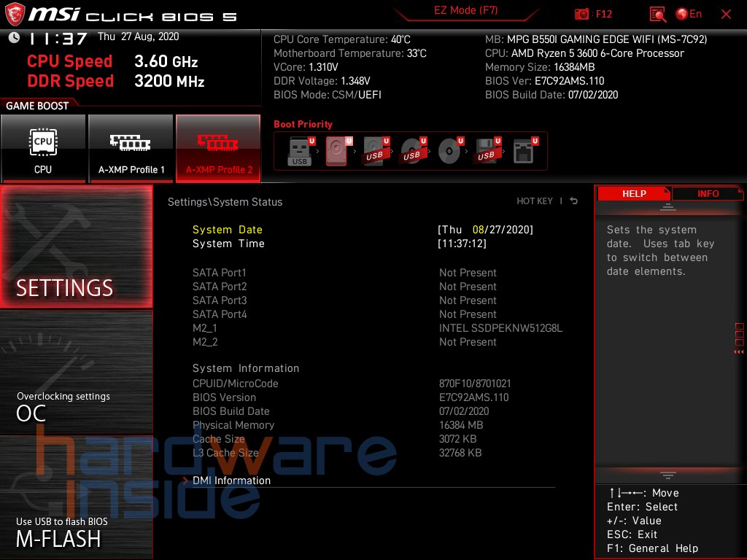
Task: Activate A-XMP Profile 1
Action: pos(131,148)
